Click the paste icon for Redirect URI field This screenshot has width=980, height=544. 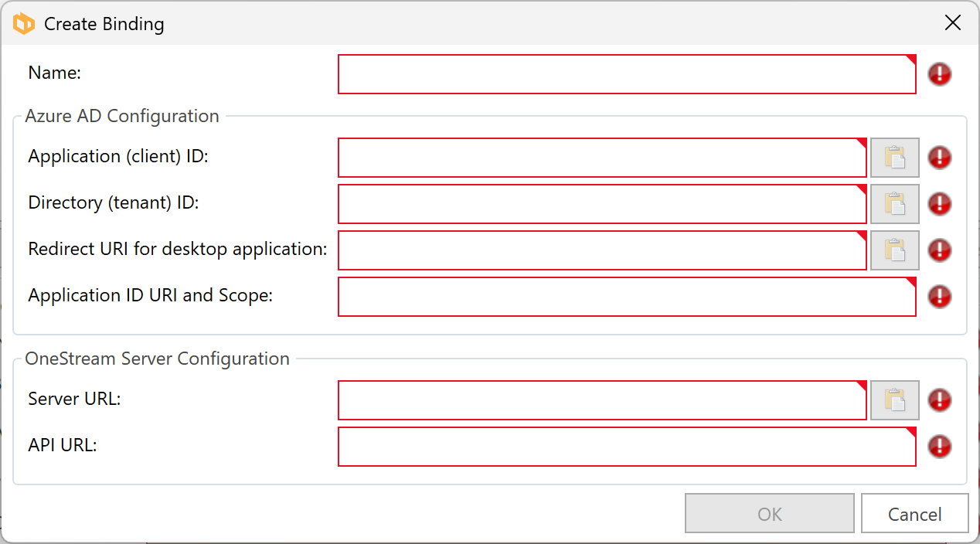pos(895,250)
